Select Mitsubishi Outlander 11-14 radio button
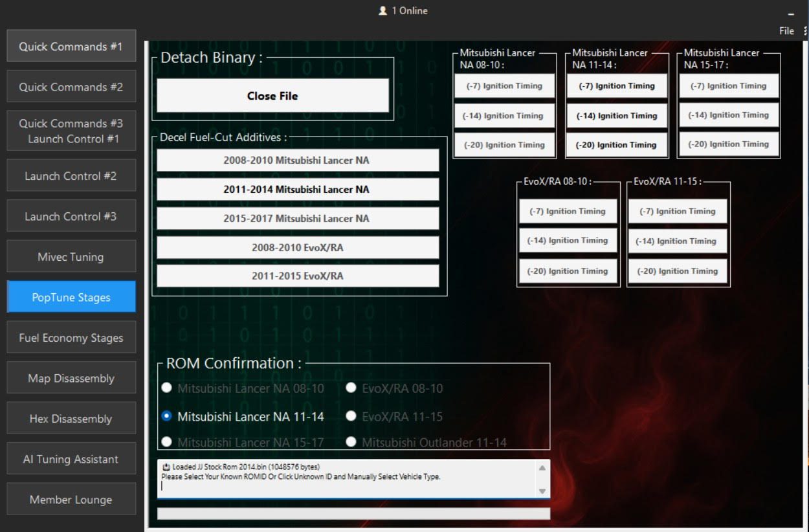Screen dimensions: 809x532 coord(351,442)
